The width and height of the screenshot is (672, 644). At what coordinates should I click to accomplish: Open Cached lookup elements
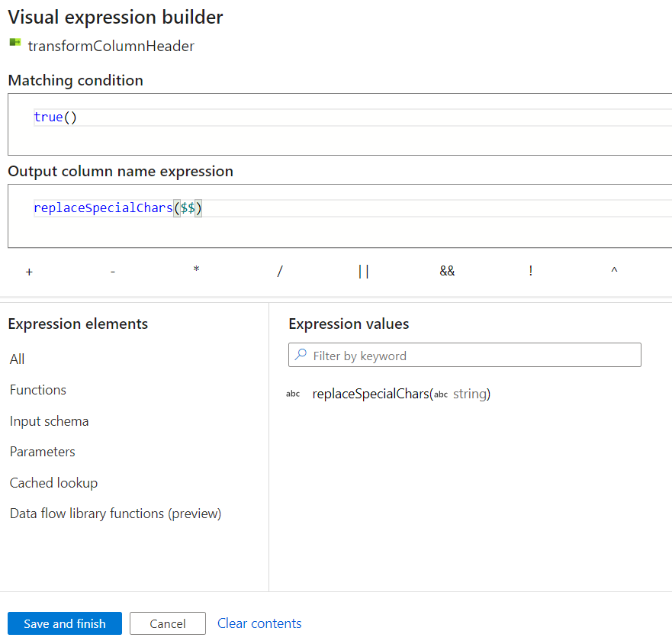click(53, 482)
